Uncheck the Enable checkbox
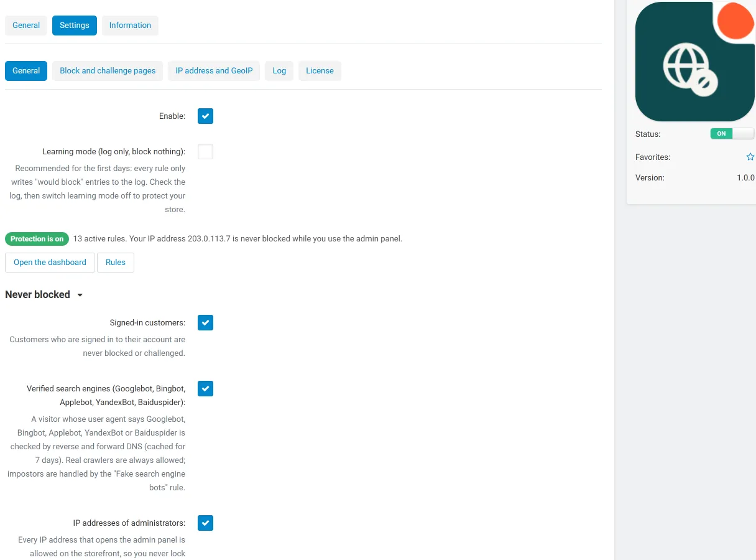 point(205,116)
